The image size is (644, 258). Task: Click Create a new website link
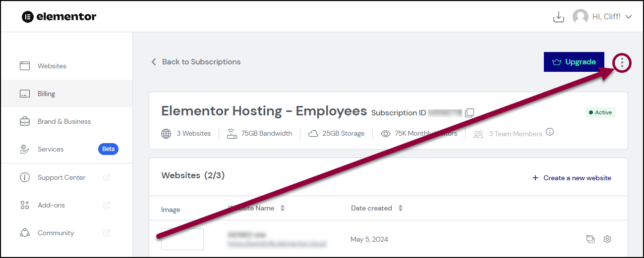tap(572, 178)
